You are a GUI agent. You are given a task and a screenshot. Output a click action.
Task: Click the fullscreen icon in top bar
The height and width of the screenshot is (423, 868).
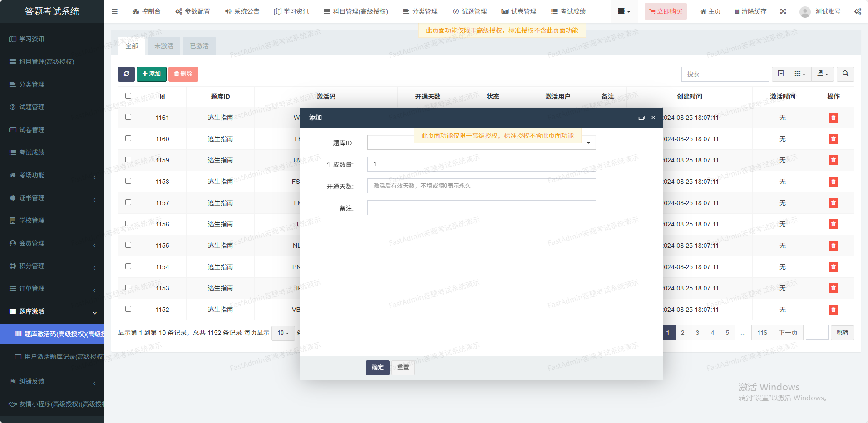(x=783, y=11)
